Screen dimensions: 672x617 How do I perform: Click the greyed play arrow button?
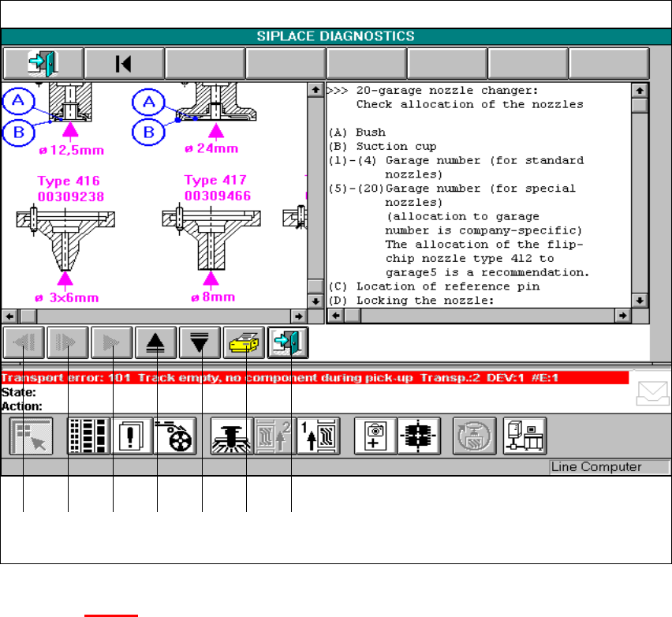tap(112, 342)
